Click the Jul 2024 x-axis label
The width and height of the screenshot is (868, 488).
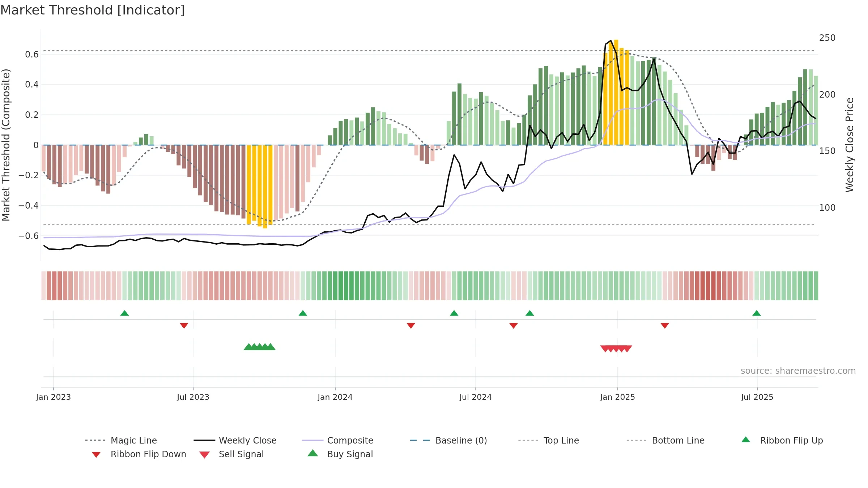[x=476, y=397]
